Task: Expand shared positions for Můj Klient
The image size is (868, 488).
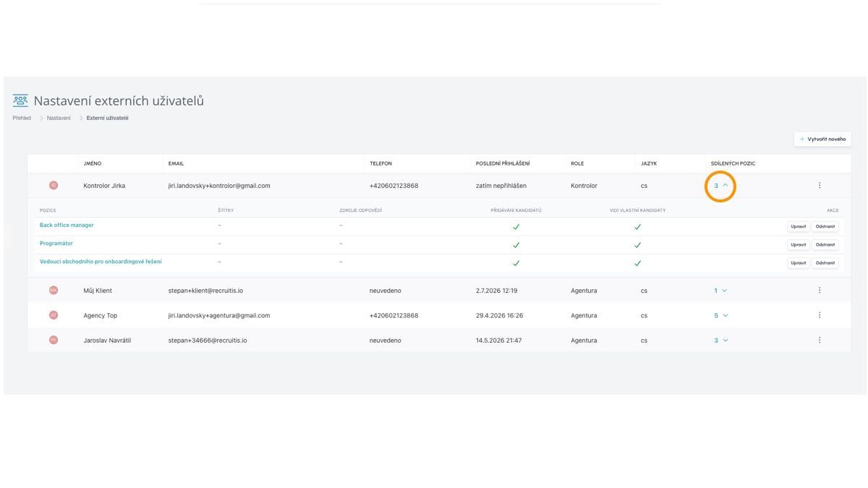Action: [721, 291]
